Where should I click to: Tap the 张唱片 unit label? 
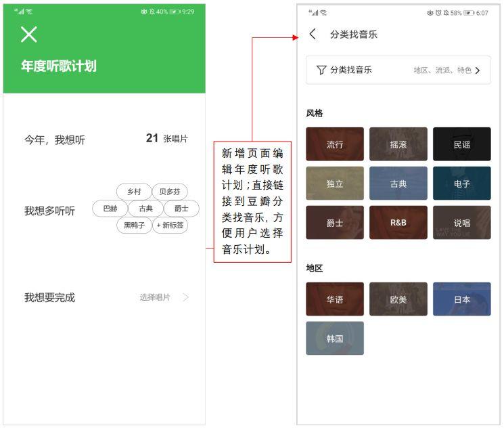point(175,139)
